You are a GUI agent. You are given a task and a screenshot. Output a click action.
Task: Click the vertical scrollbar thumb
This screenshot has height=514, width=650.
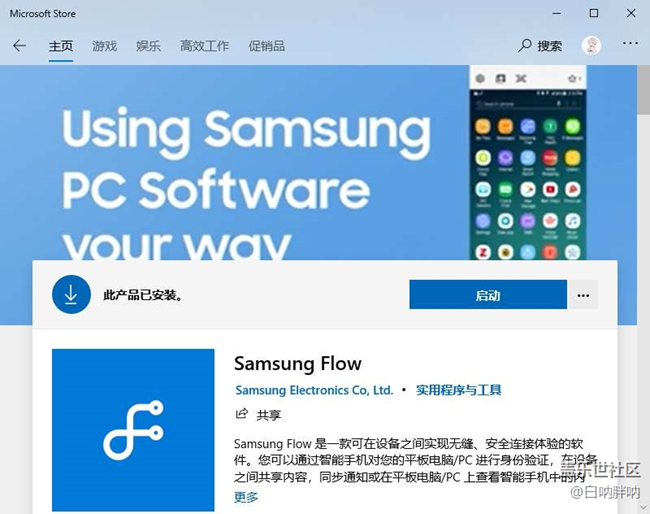pyautogui.click(x=644, y=90)
